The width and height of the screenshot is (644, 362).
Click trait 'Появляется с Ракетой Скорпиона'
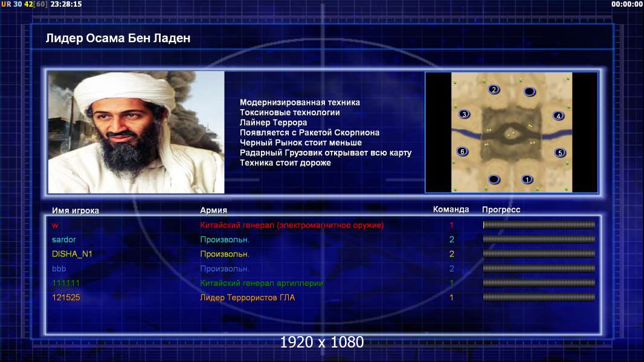[x=309, y=132]
